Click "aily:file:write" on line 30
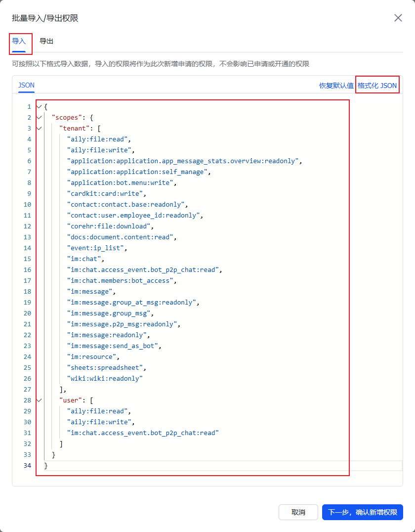Screen dimensions: 415x532 (x=99, y=422)
